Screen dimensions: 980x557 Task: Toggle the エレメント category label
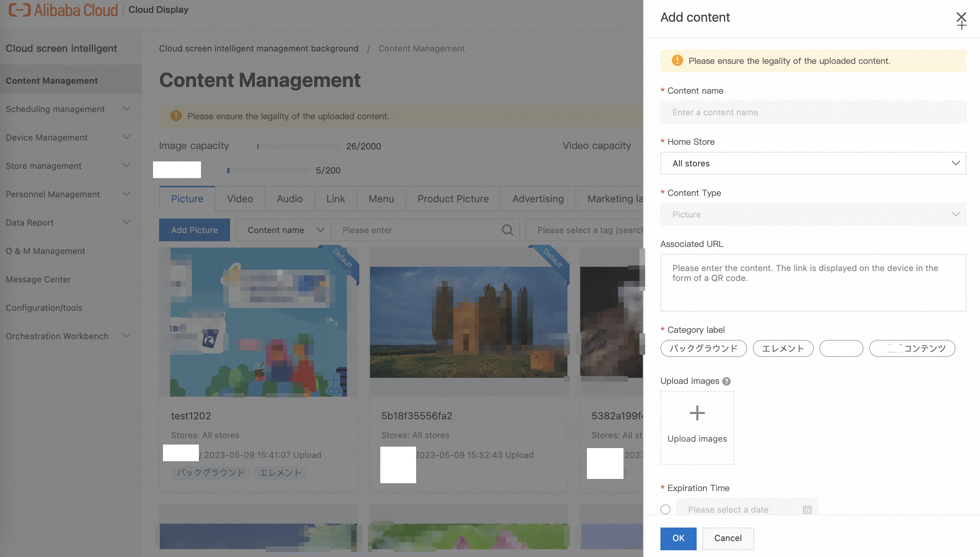tap(783, 348)
